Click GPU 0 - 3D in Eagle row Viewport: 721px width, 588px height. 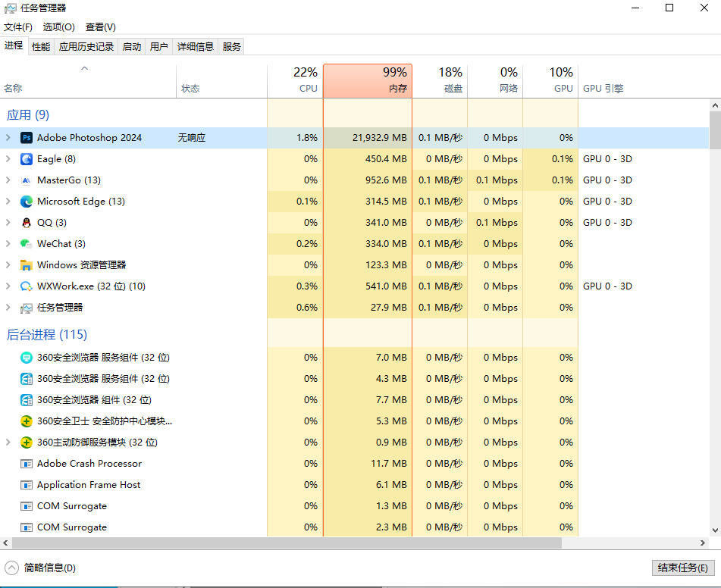(x=607, y=159)
